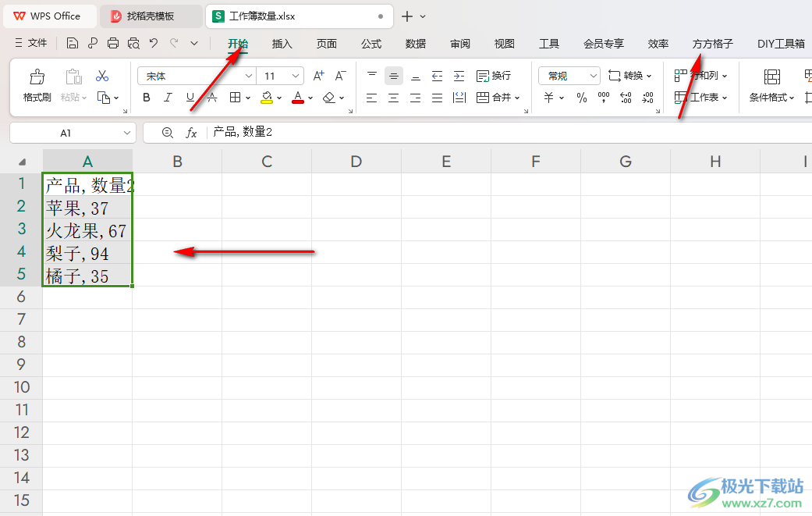Open font color dropdown arrow
Image resolution: width=812 pixels, height=516 pixels.
point(310,98)
